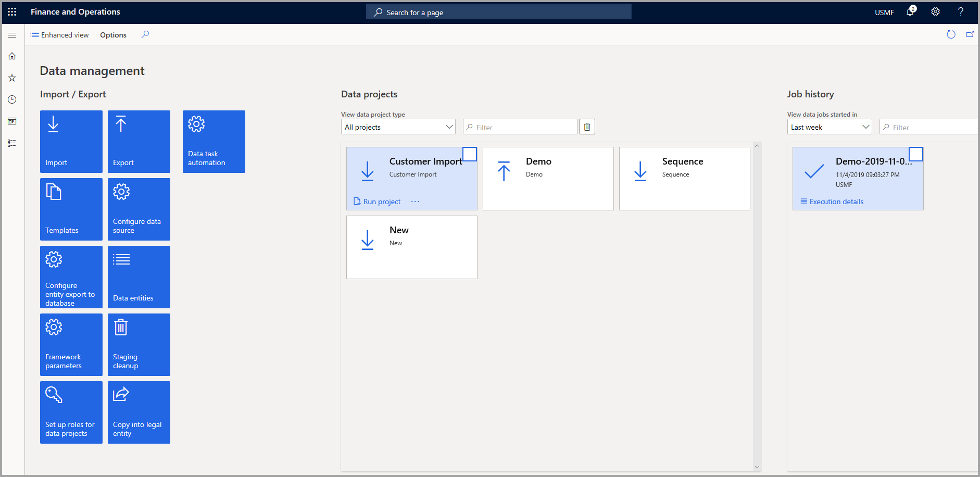Open the Export tile
This screenshot has height=477, width=980.
139,141
